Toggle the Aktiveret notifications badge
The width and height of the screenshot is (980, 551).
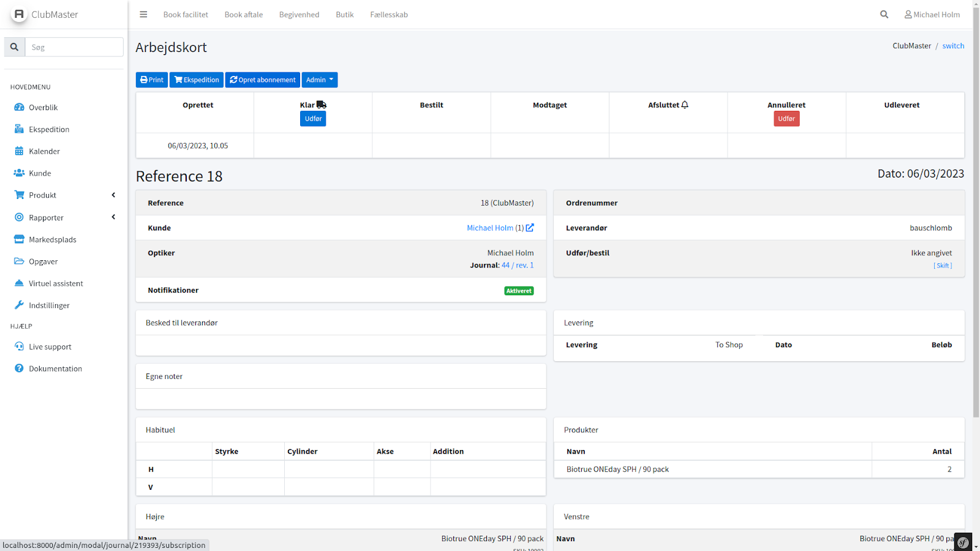(x=519, y=291)
